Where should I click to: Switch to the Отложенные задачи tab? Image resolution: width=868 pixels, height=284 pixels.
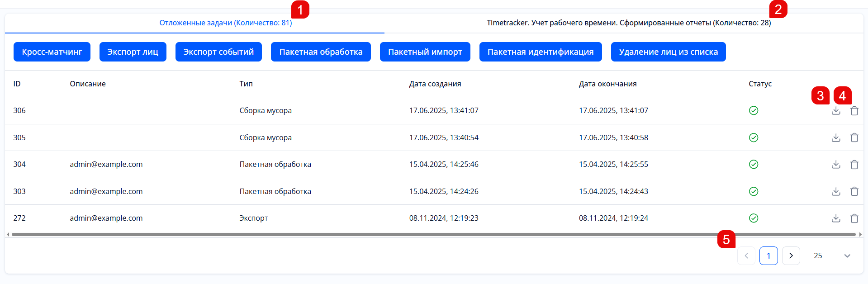pos(226,23)
